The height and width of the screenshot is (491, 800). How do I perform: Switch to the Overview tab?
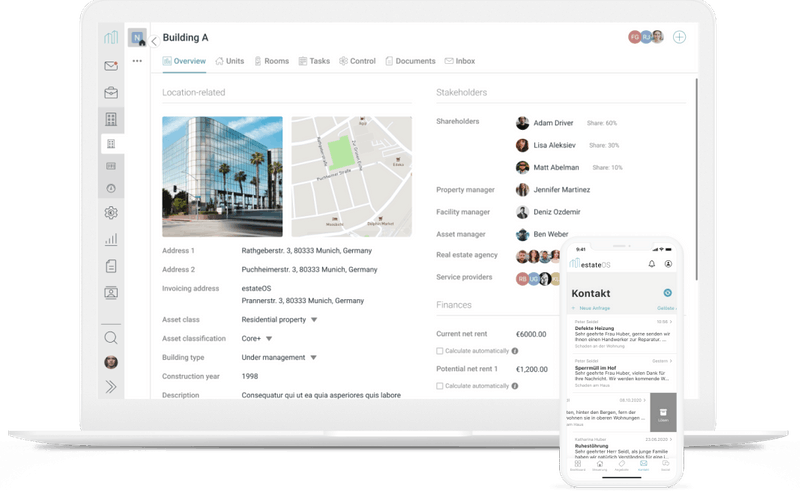(x=184, y=61)
